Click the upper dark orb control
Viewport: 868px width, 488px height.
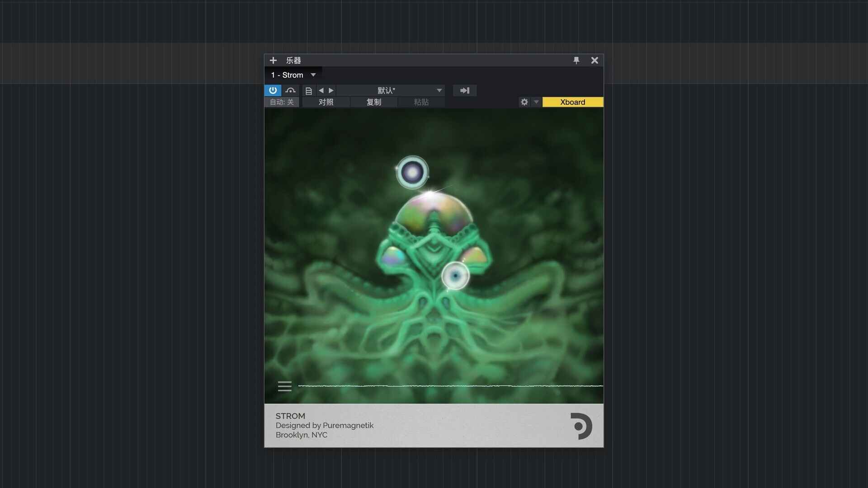[x=412, y=172]
